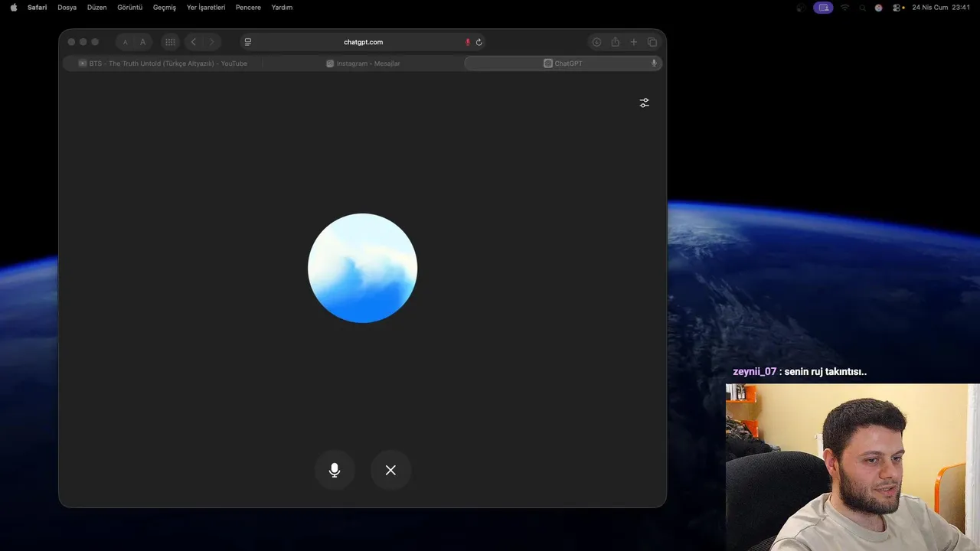The width and height of the screenshot is (980, 551).
Task: Open the Safari start page grid icon
Action: (x=170, y=42)
